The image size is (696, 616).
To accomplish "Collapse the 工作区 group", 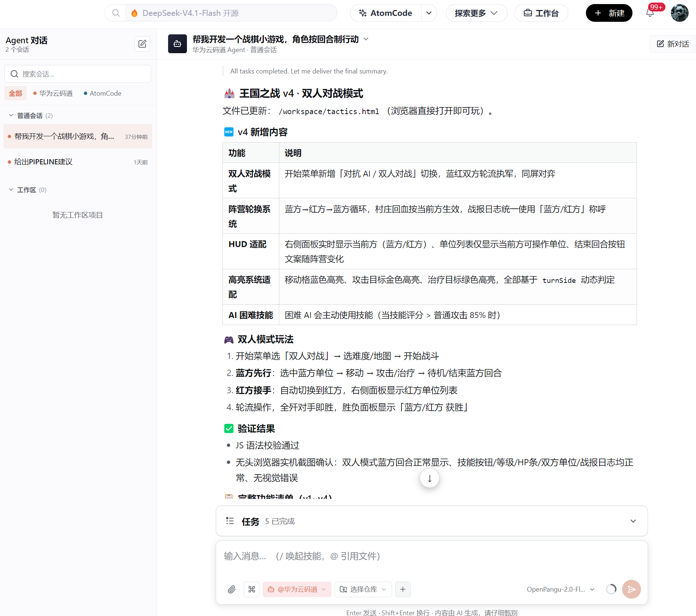I will click(x=11, y=190).
